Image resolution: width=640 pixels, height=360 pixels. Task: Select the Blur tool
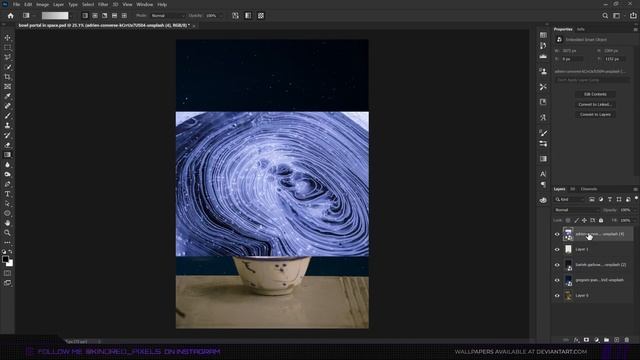(x=7, y=164)
